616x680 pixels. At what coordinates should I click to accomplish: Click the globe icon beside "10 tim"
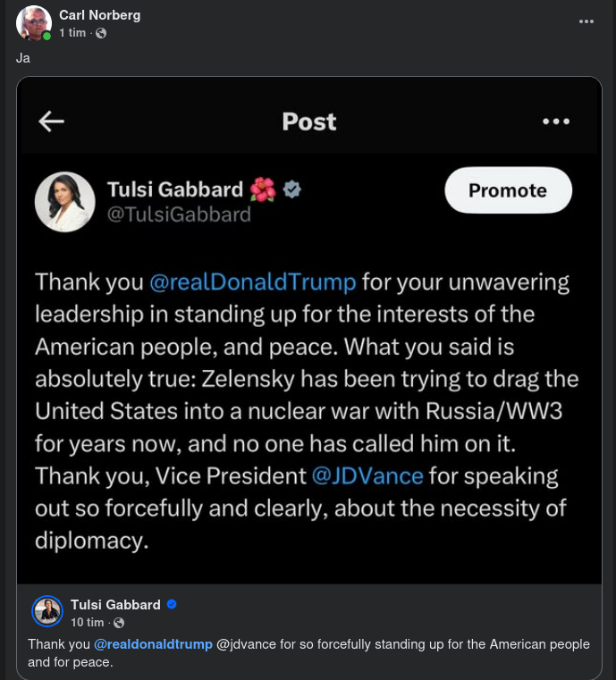pos(119,622)
